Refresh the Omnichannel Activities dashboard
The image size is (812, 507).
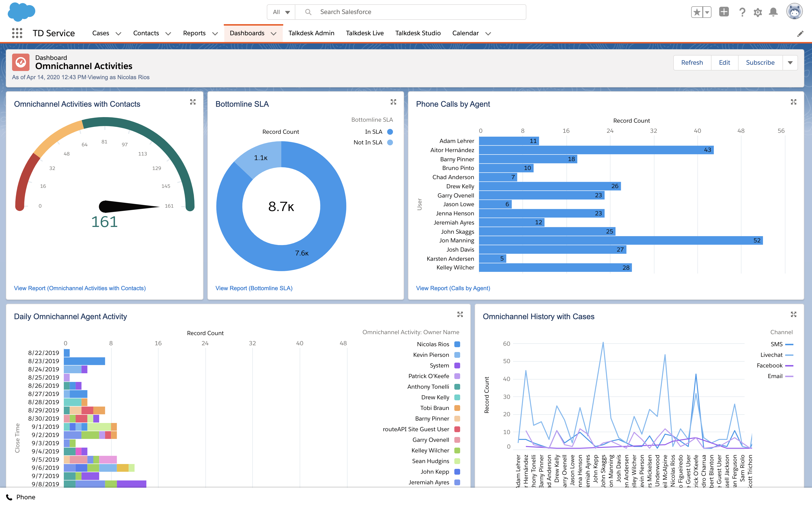(x=692, y=62)
